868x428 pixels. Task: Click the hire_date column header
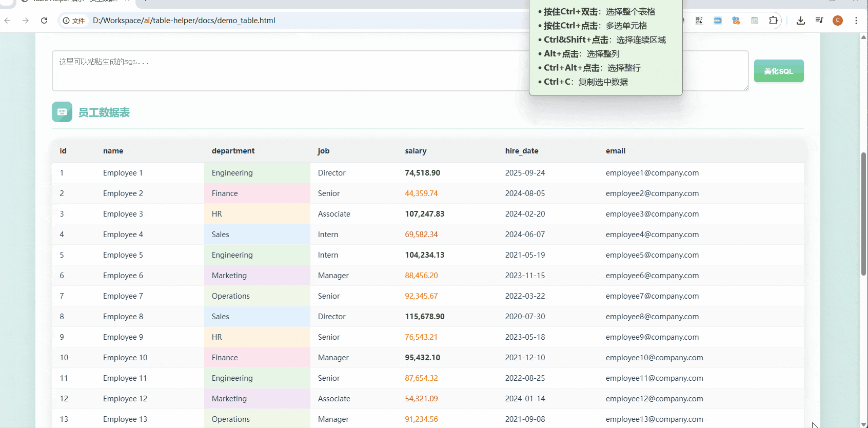(521, 151)
